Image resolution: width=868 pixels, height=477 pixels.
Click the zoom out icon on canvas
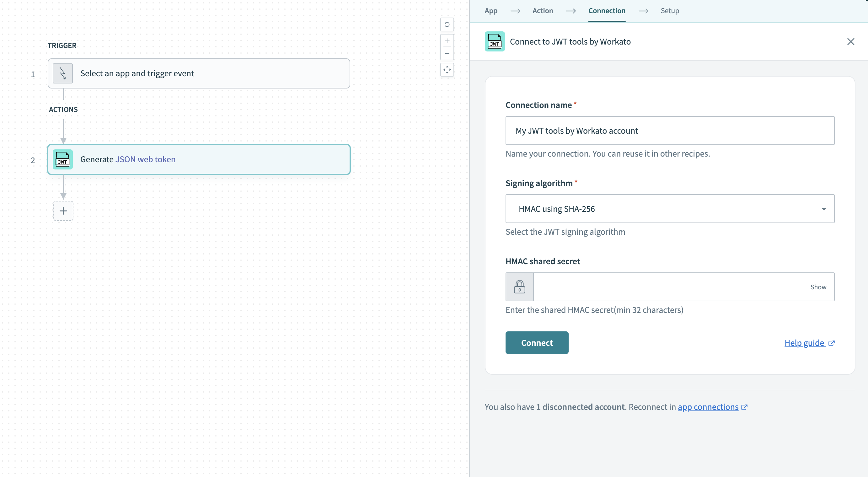(x=447, y=53)
